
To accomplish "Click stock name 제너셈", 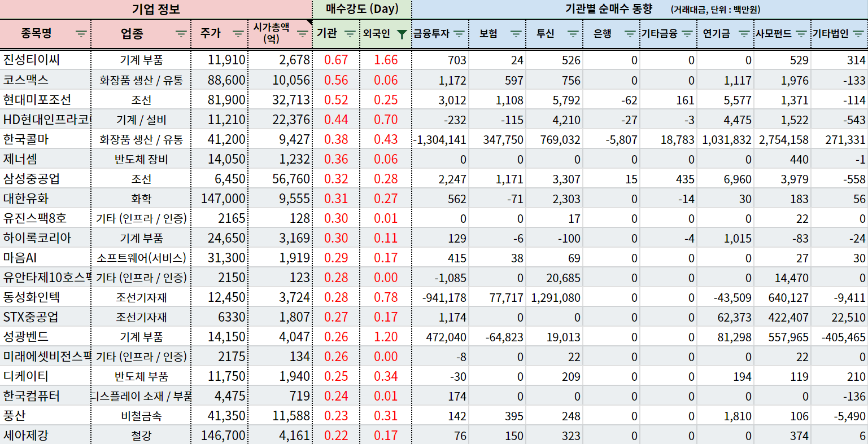I will coord(20,159).
